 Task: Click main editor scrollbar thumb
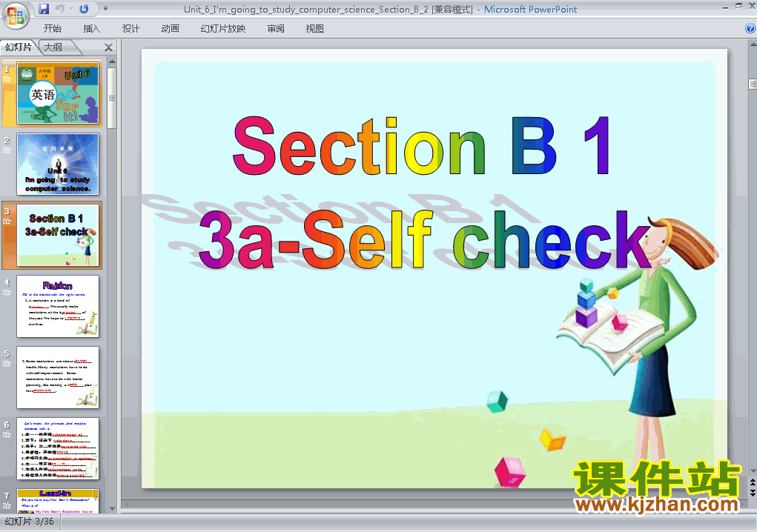(753, 84)
